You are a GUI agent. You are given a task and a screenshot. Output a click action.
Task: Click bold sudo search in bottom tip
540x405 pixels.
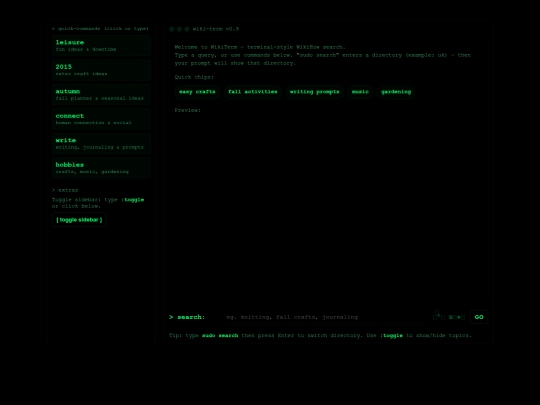220,335
